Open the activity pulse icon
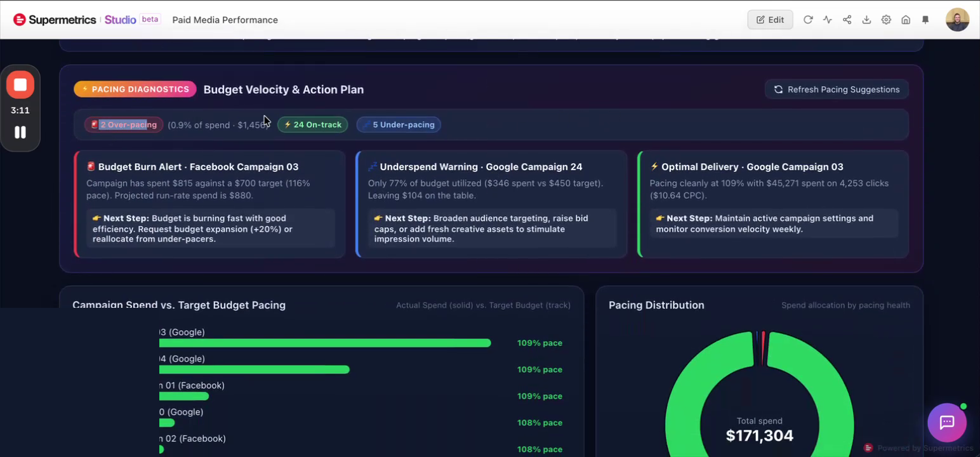 point(827,20)
